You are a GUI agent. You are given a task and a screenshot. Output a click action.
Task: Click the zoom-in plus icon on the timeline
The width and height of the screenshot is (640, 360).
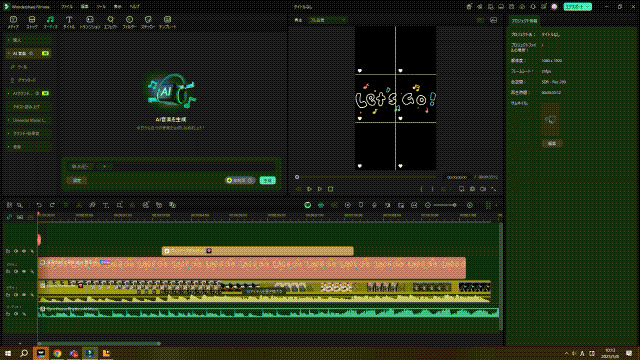(470, 205)
